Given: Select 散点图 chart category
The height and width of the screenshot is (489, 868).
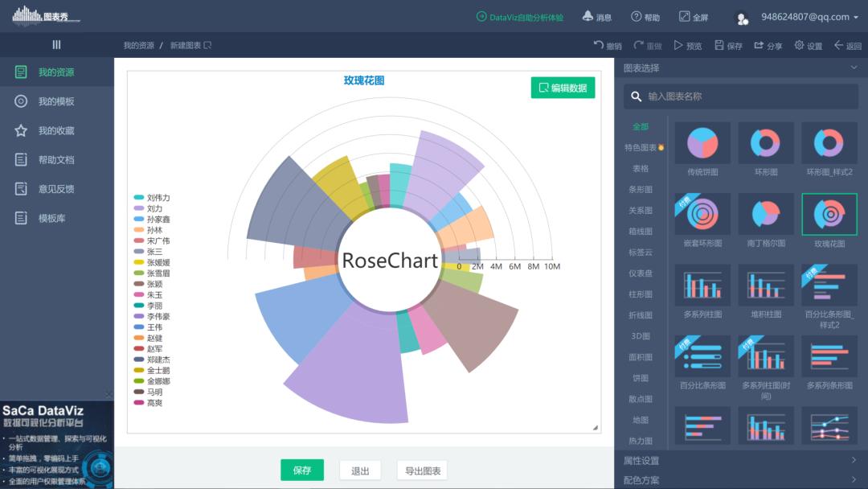Looking at the screenshot, I should click(x=641, y=399).
